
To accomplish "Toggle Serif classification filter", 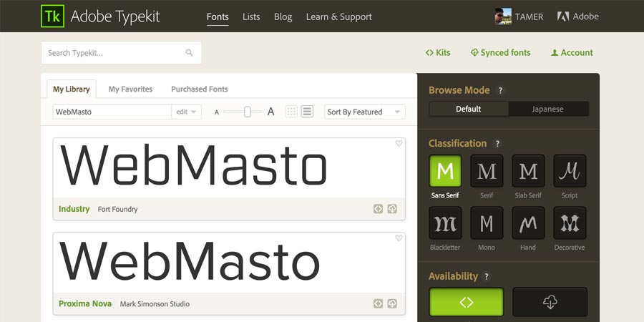I will (487, 171).
